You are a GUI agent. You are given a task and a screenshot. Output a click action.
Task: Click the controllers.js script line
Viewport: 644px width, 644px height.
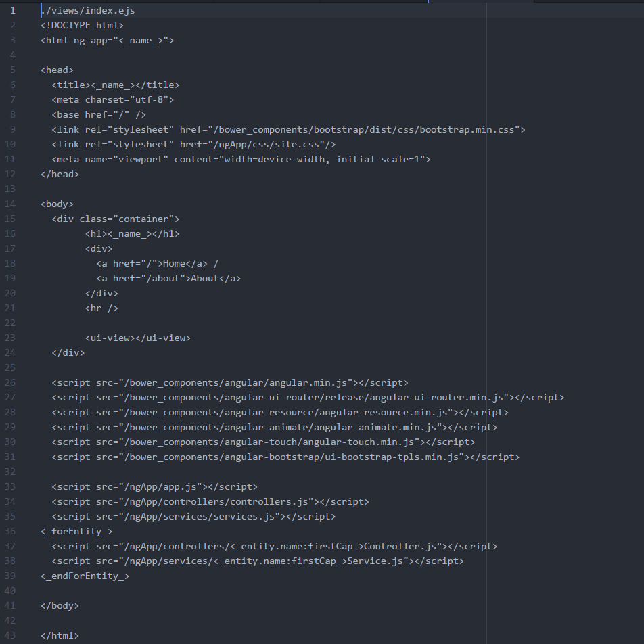point(210,502)
